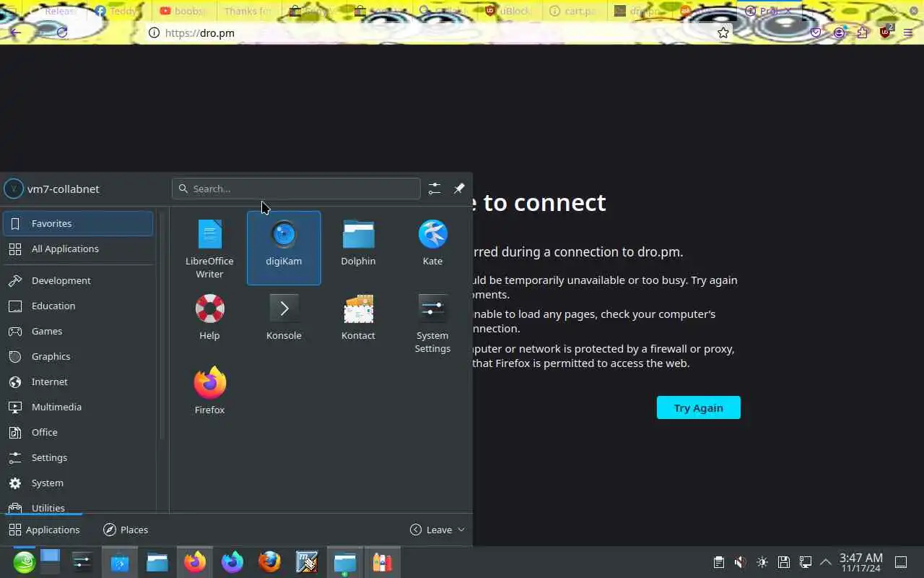Expand the Leave options arrow

click(462, 530)
